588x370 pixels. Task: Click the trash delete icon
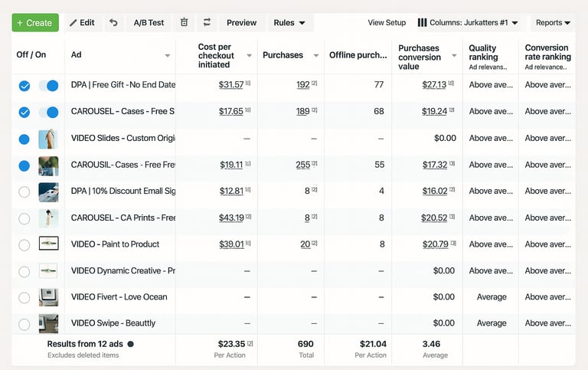pos(184,22)
